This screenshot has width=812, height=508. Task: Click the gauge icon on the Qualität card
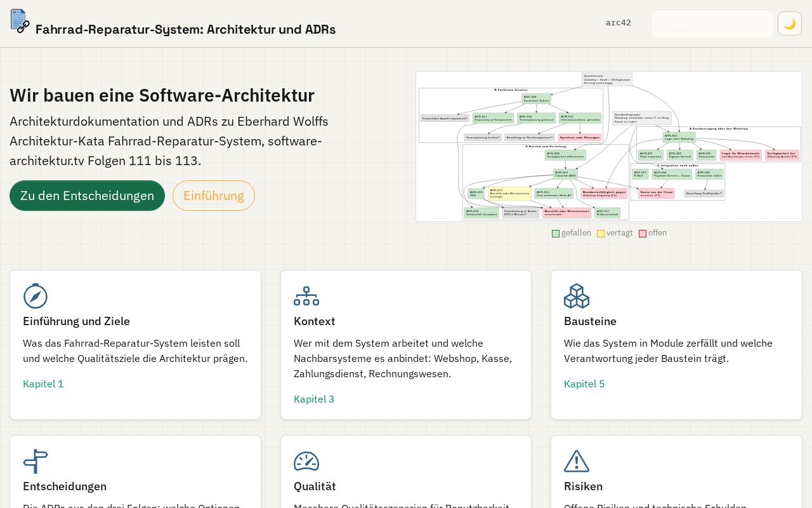pos(306,461)
